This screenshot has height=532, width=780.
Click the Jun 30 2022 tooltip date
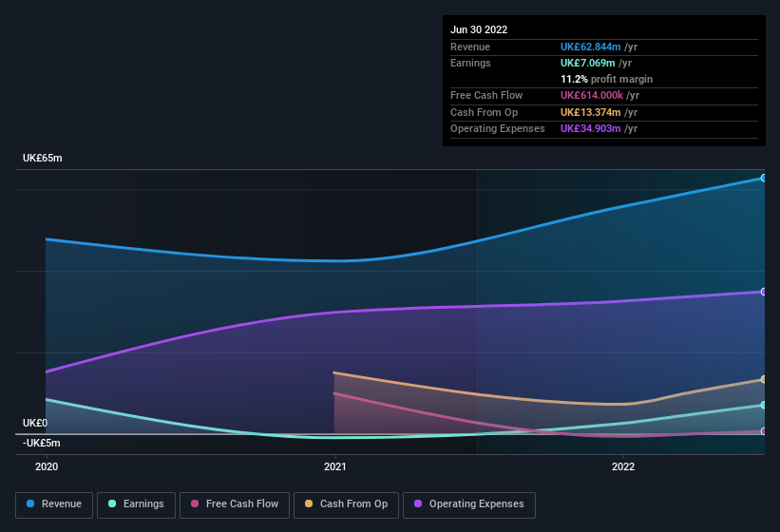tap(479, 29)
